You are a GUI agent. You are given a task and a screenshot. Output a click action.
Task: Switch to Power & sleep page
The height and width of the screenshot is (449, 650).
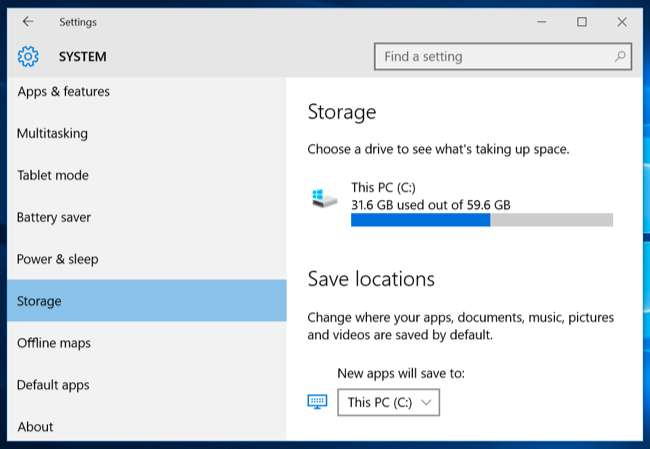pyautogui.click(x=57, y=260)
